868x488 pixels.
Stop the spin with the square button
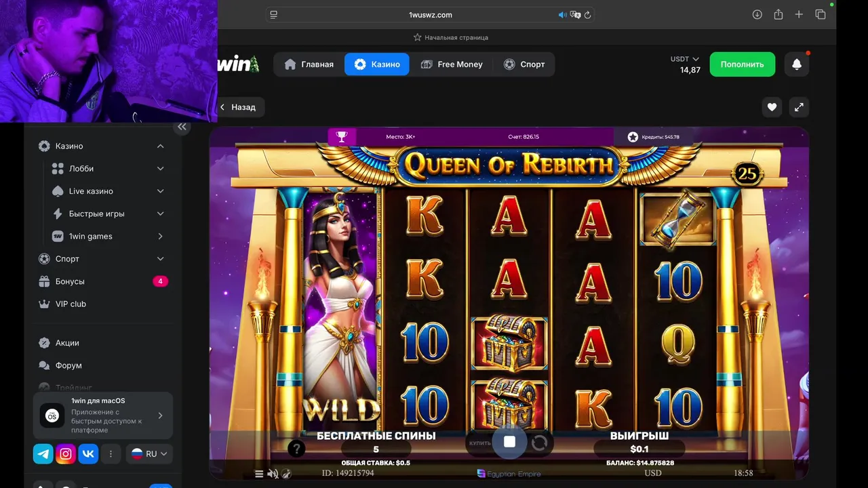[x=509, y=442]
